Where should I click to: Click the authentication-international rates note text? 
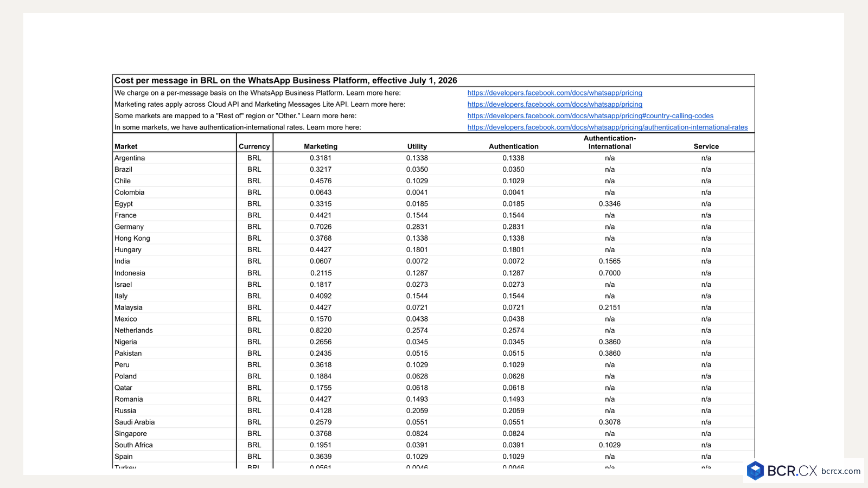coord(238,127)
